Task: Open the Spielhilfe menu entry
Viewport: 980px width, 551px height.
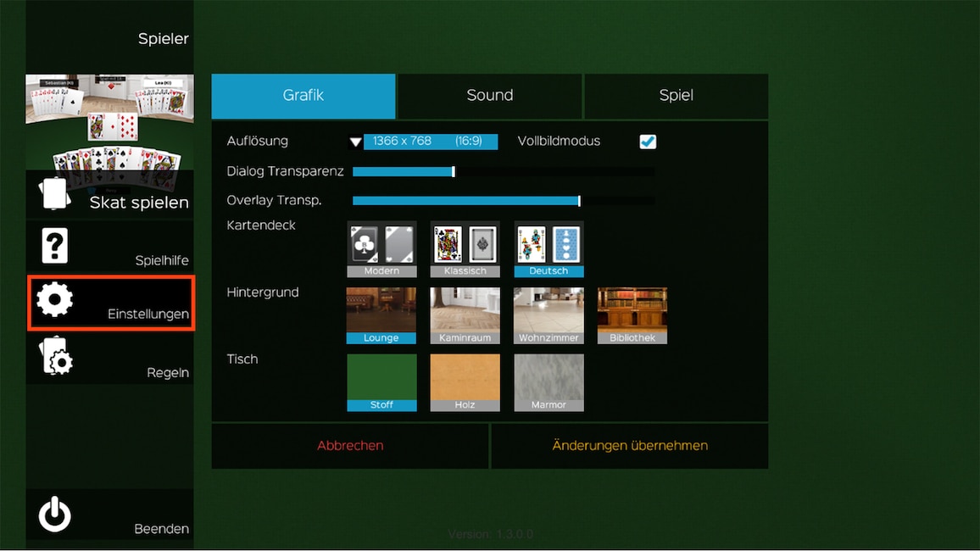Action: click(x=110, y=247)
